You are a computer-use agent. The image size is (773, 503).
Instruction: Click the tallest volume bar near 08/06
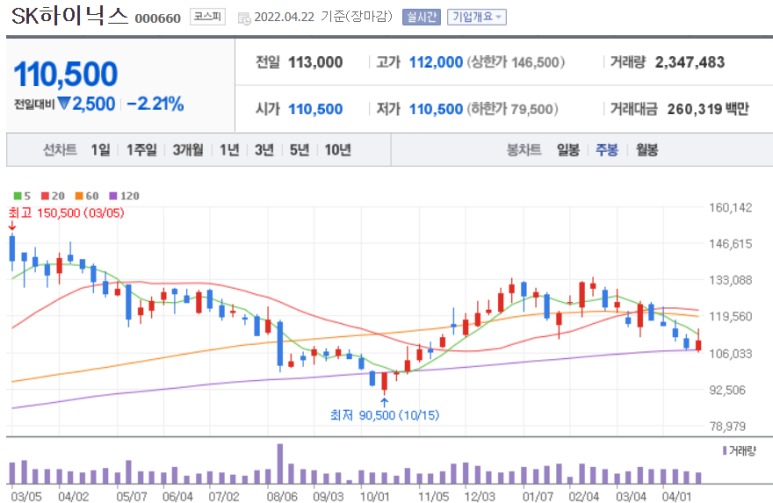click(x=280, y=464)
